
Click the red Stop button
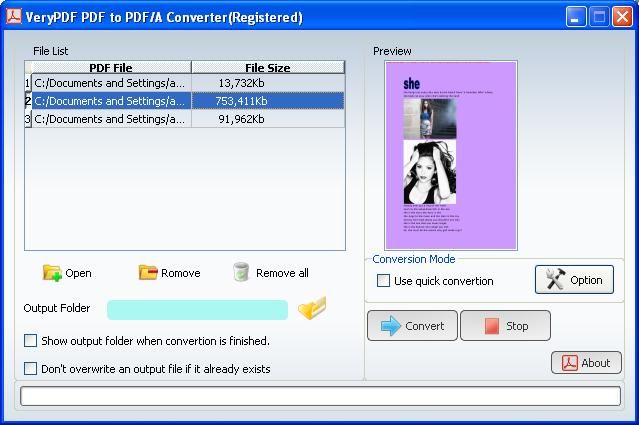(x=505, y=326)
